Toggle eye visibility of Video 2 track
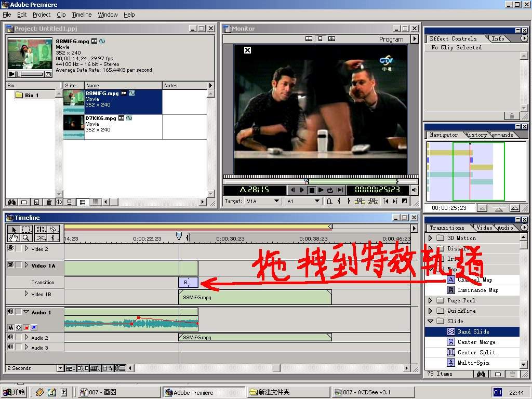532x399 pixels. click(x=10, y=248)
